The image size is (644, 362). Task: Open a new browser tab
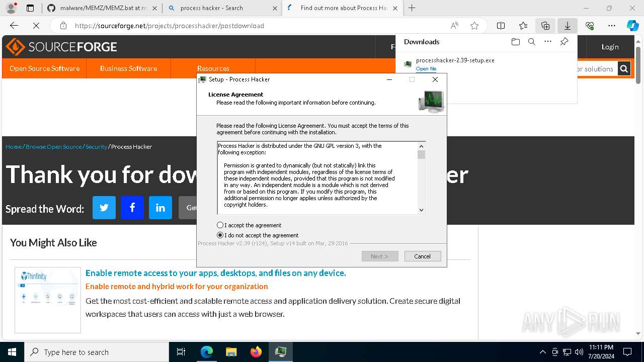pyautogui.click(x=412, y=8)
